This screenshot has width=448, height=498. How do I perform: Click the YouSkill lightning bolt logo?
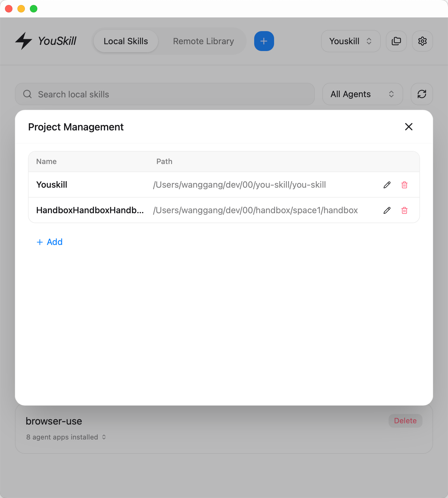coord(24,41)
